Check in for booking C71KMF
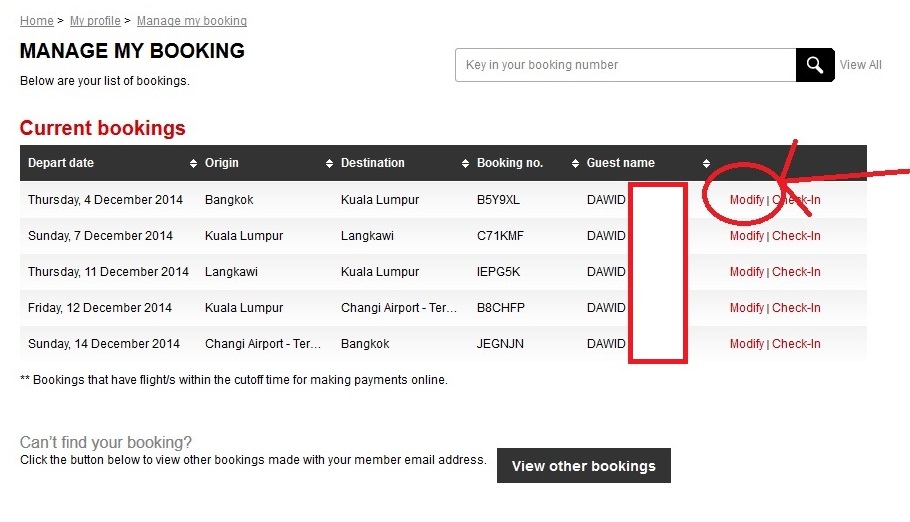Screen dimensions: 910x522 796,236
